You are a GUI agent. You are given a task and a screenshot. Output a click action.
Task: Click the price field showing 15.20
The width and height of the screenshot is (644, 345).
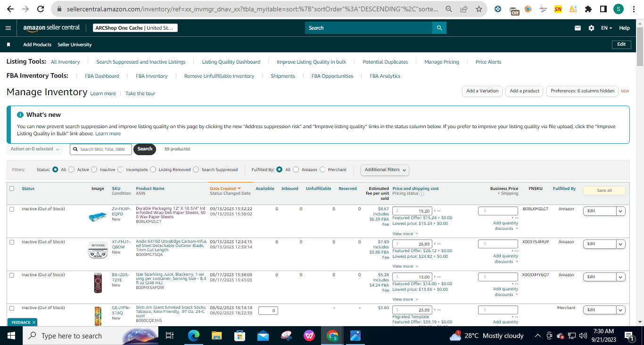(412, 211)
